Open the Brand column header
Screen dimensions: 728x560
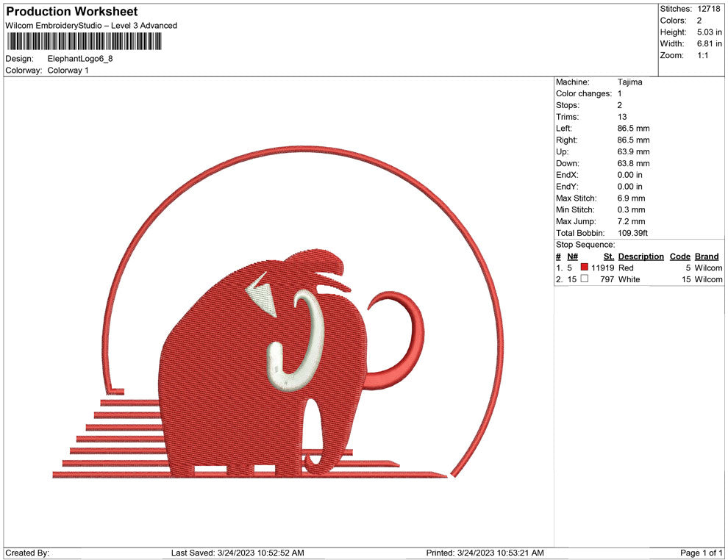[x=707, y=256]
